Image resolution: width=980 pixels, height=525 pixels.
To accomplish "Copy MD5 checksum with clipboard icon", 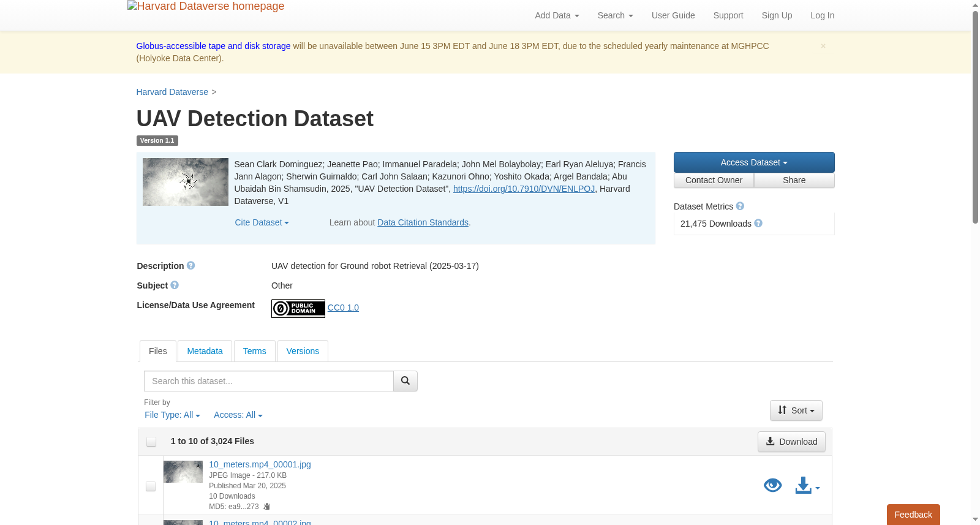I will (266, 507).
